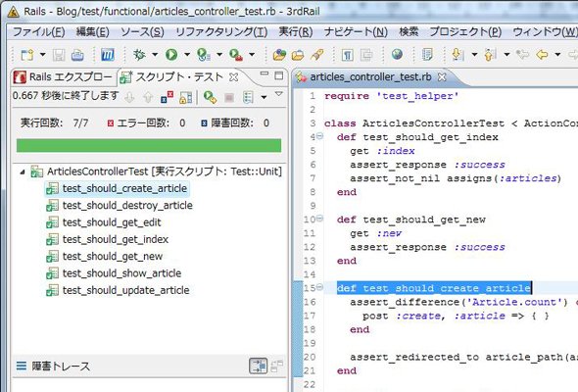
Task: Switch to the Rails エクスプローラー tab
Action: [x=63, y=77]
